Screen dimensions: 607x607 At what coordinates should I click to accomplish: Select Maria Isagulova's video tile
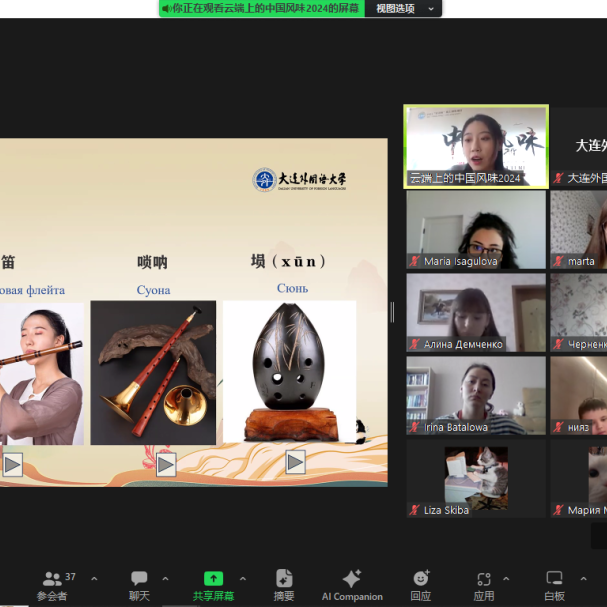click(x=476, y=229)
